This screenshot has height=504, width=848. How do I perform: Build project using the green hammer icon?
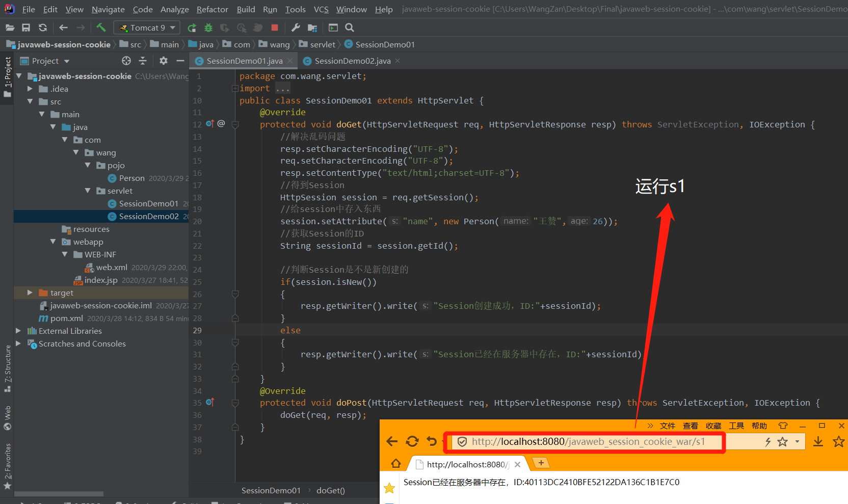(x=101, y=28)
